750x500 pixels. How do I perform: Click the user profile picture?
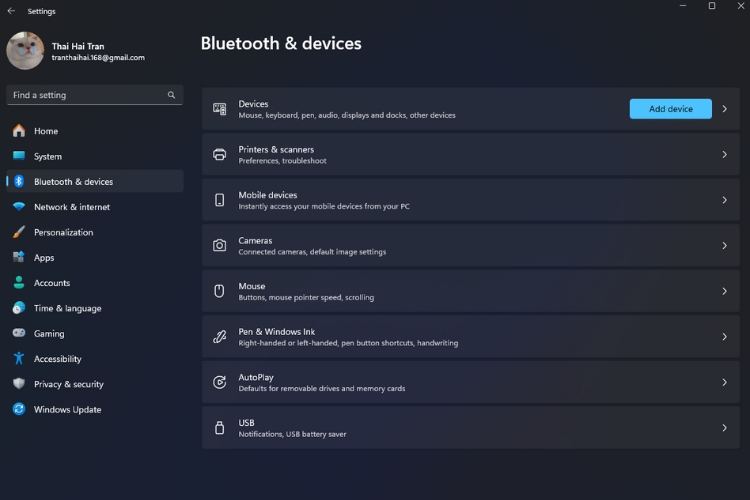click(25, 51)
